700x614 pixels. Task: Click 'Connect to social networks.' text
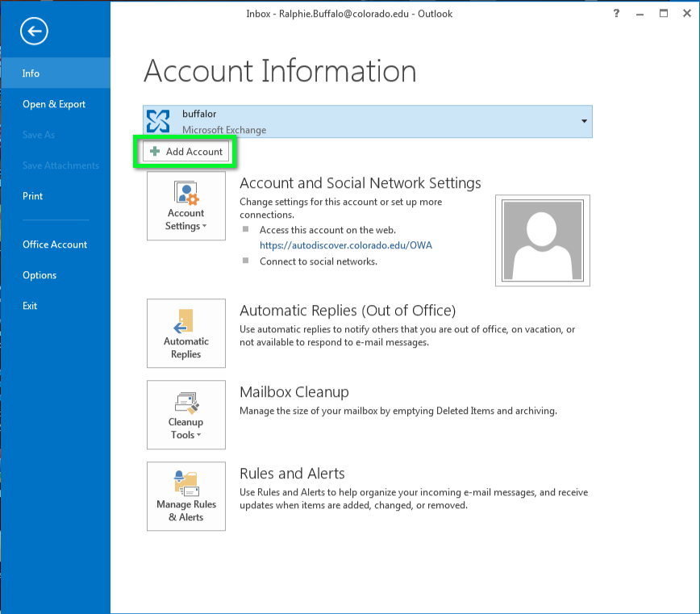tap(319, 261)
